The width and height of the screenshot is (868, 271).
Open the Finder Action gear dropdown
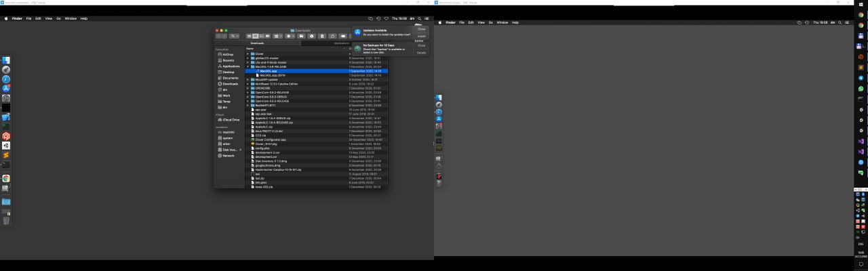tap(290, 36)
